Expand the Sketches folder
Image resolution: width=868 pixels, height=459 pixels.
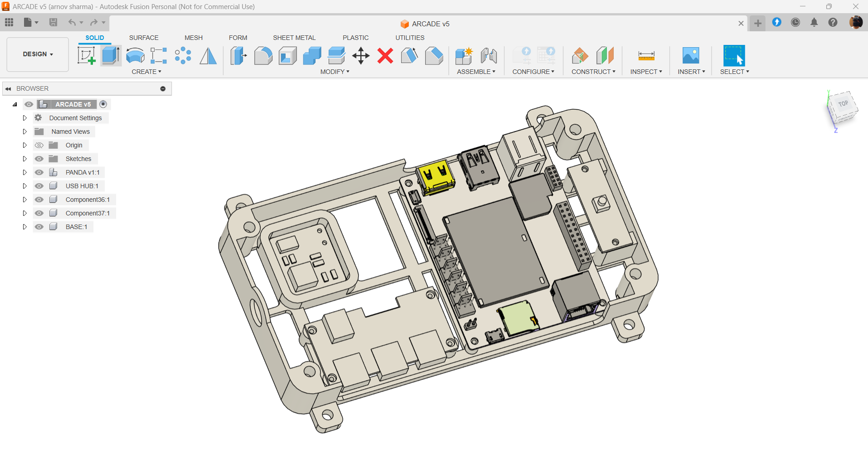tap(25, 159)
